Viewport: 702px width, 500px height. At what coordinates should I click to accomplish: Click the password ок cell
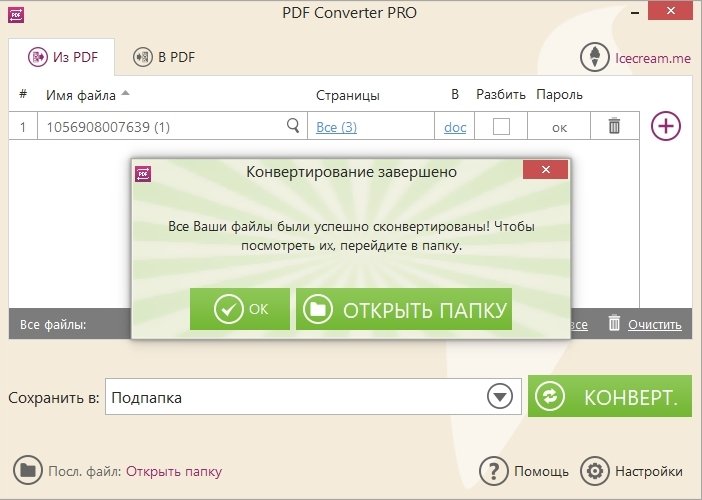tap(559, 127)
